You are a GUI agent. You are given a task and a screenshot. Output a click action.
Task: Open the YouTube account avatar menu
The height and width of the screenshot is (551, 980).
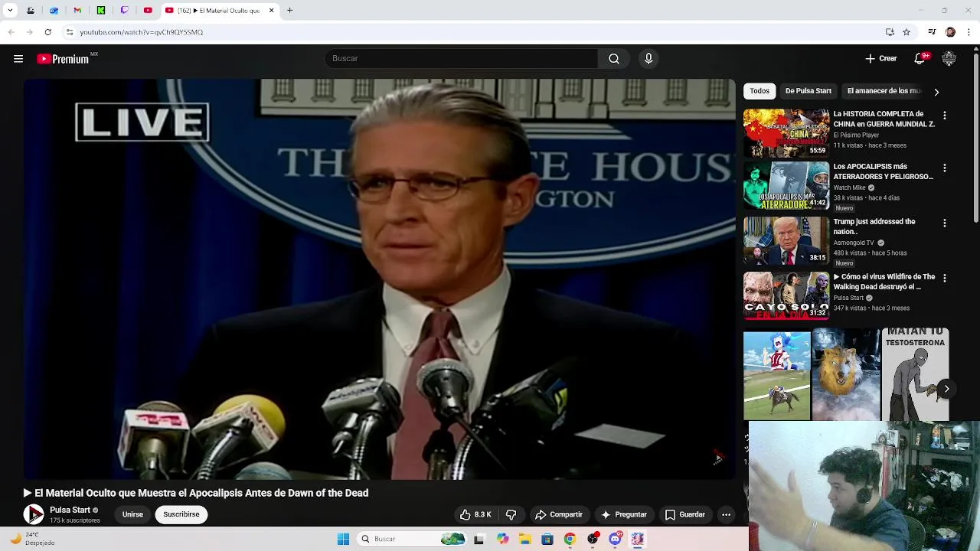click(949, 59)
